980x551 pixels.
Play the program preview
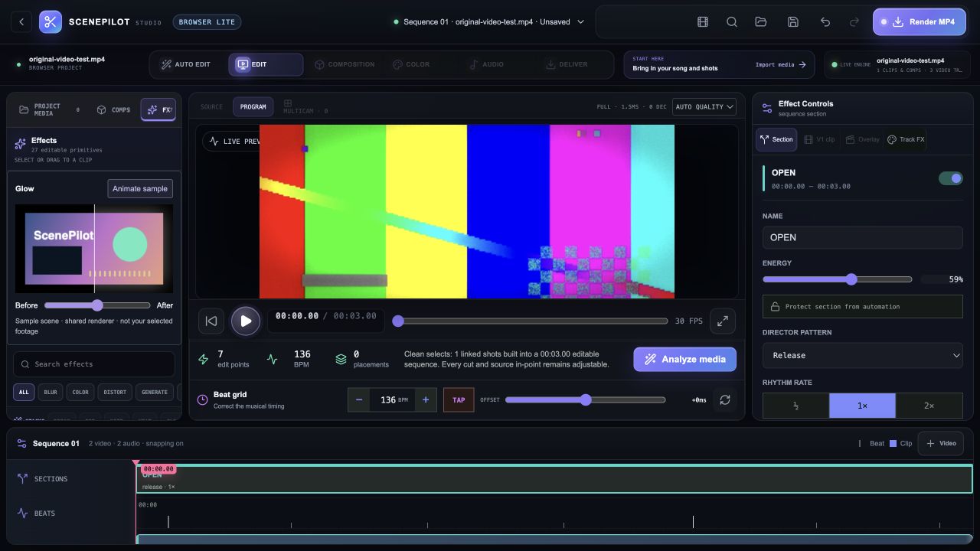click(246, 321)
